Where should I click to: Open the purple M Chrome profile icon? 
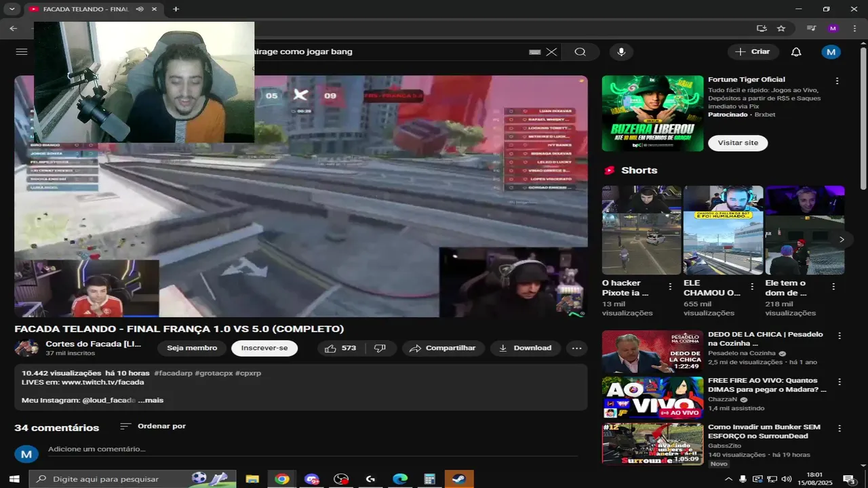click(833, 28)
